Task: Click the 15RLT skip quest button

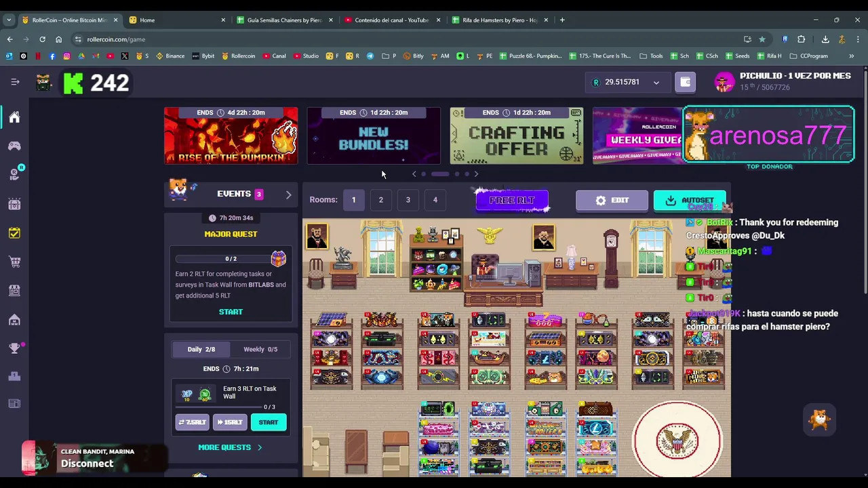Action: point(230,422)
